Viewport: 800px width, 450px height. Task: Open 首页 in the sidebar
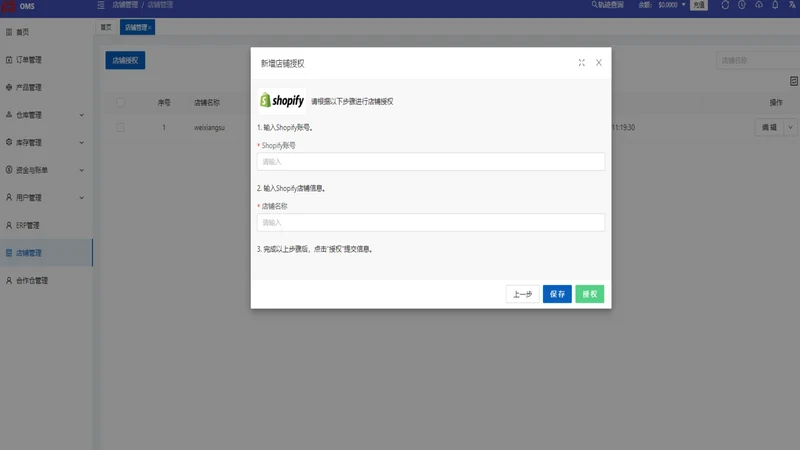point(22,32)
